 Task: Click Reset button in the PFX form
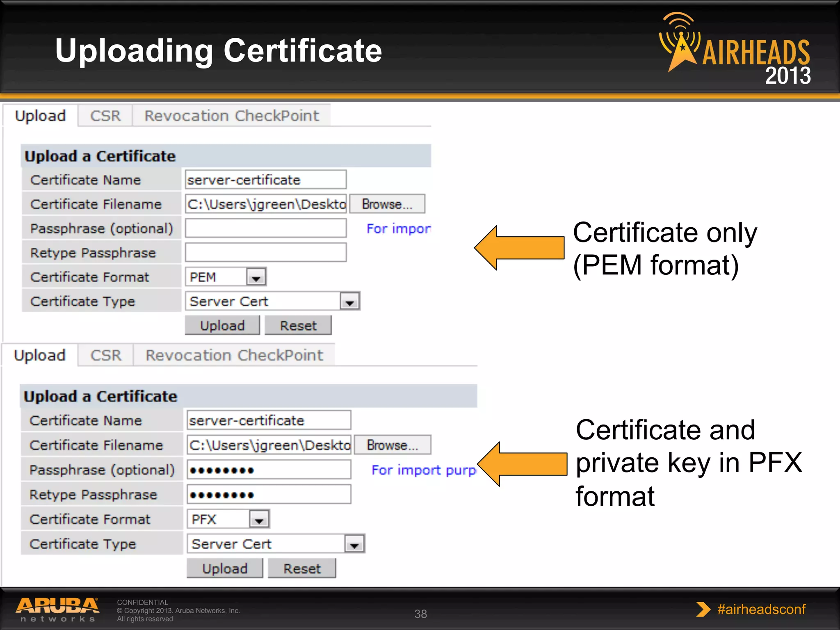tap(302, 568)
